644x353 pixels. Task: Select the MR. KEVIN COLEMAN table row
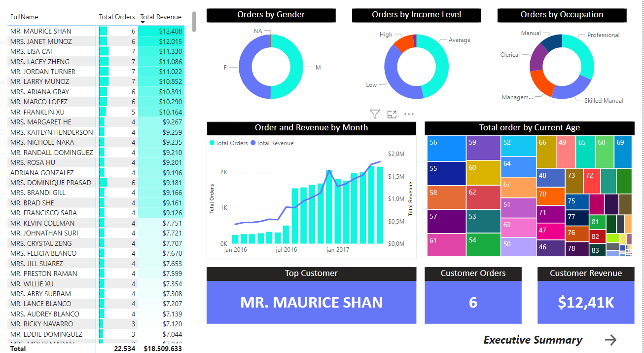[96, 223]
